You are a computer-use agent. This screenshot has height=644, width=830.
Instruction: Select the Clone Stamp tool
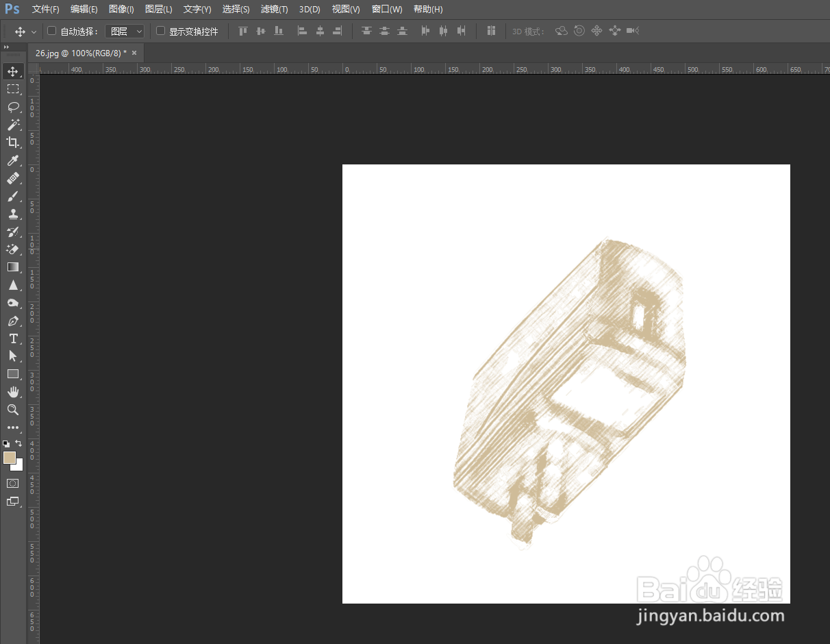[13, 214]
